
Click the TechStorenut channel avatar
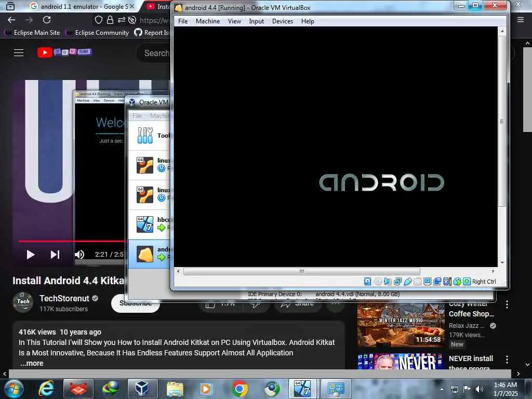coord(23,302)
